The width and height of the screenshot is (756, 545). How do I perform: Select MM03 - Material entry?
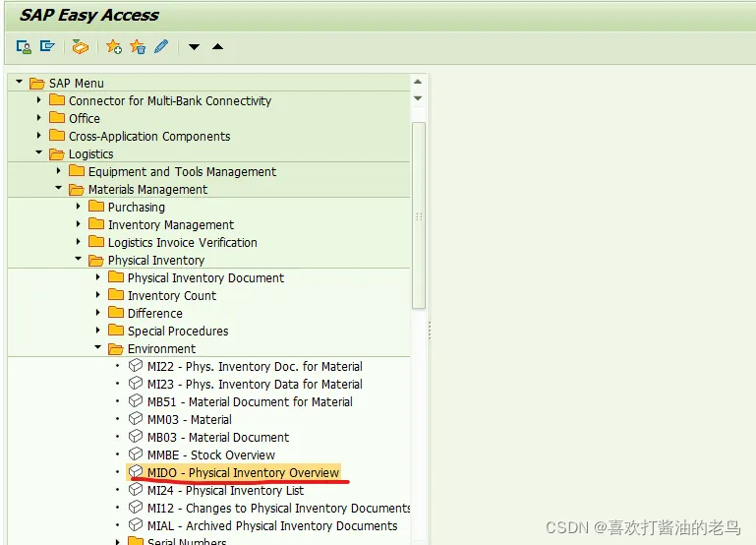[190, 420]
